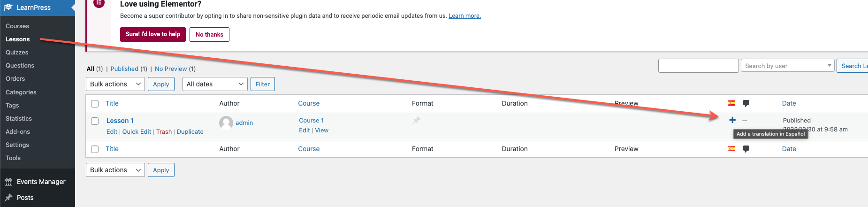Tick the Lesson 1 row checkbox

tap(95, 121)
